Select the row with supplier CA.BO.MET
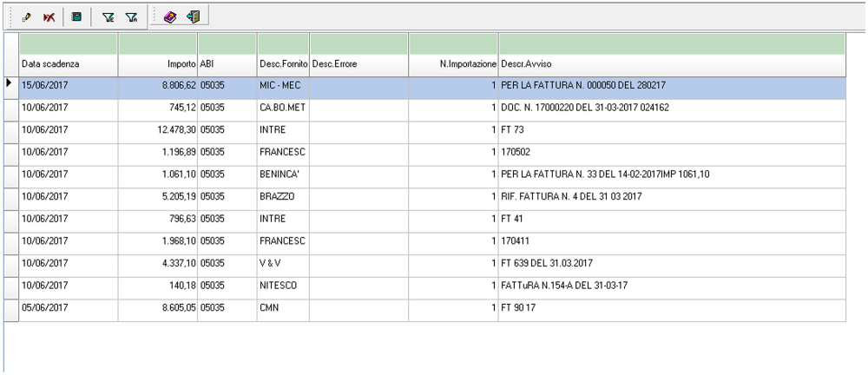The height and width of the screenshot is (375, 868). point(283,108)
